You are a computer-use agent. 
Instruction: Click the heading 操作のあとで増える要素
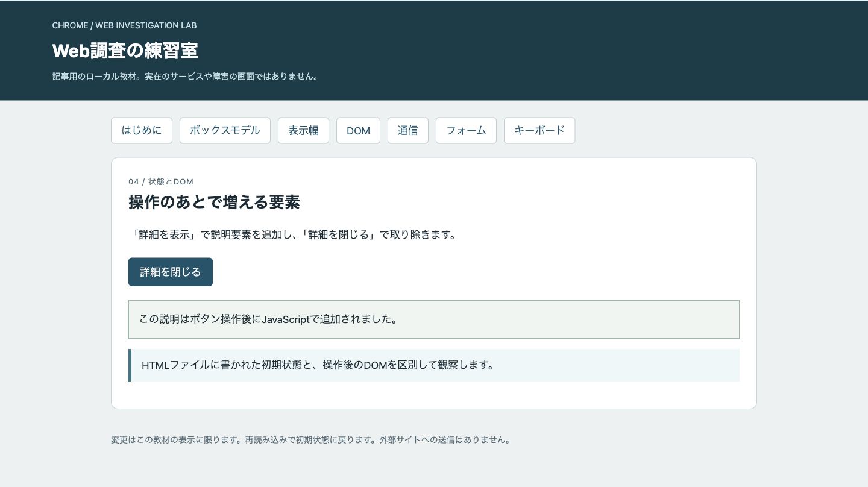coord(214,203)
